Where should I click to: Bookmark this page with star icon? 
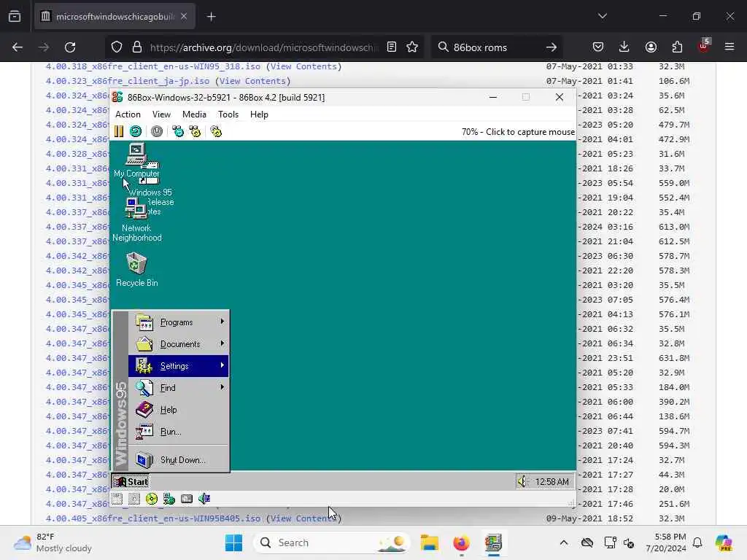[x=412, y=47]
